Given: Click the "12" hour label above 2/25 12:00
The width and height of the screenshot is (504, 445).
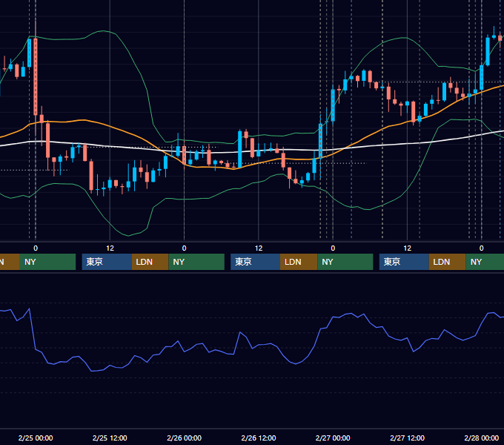Looking at the screenshot, I should coord(110,248).
